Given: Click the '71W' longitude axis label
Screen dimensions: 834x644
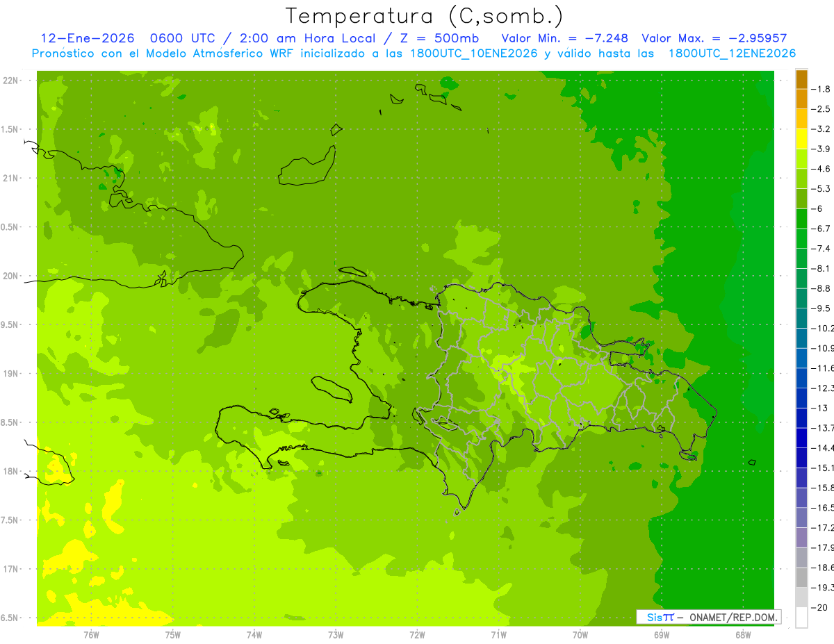Looking at the screenshot, I should tap(498, 634).
